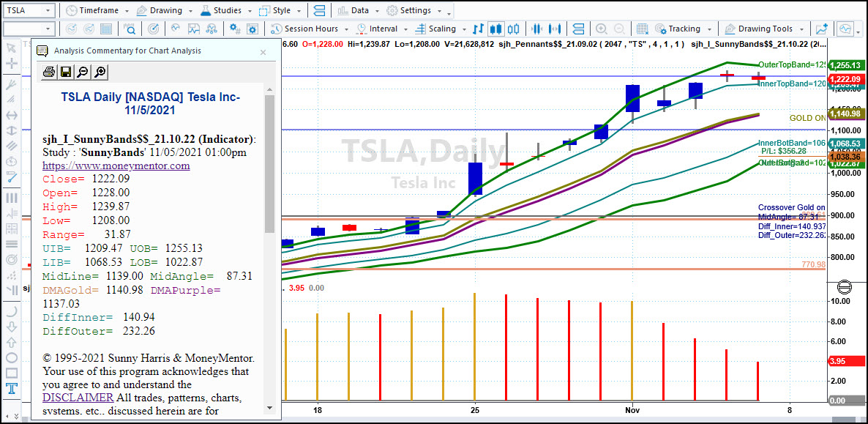Save the analysis commentary with floppy icon
The width and height of the screenshot is (868, 424).
pyautogui.click(x=66, y=72)
